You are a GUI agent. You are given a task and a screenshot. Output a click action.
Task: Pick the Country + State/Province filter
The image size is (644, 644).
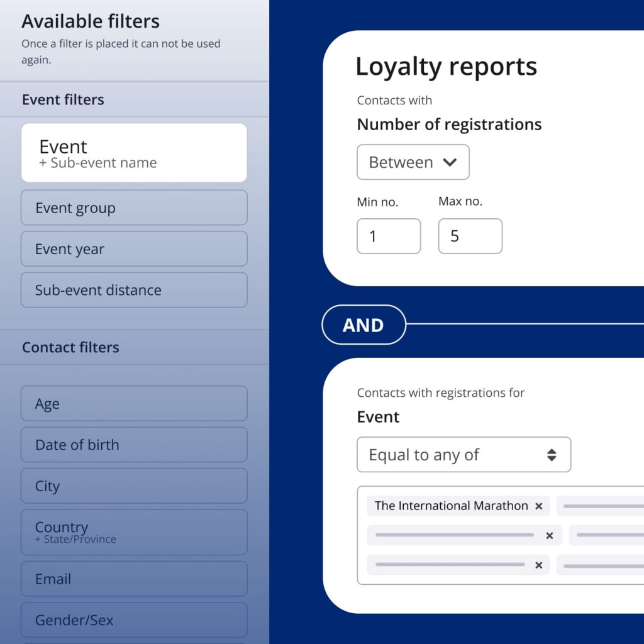click(x=134, y=532)
